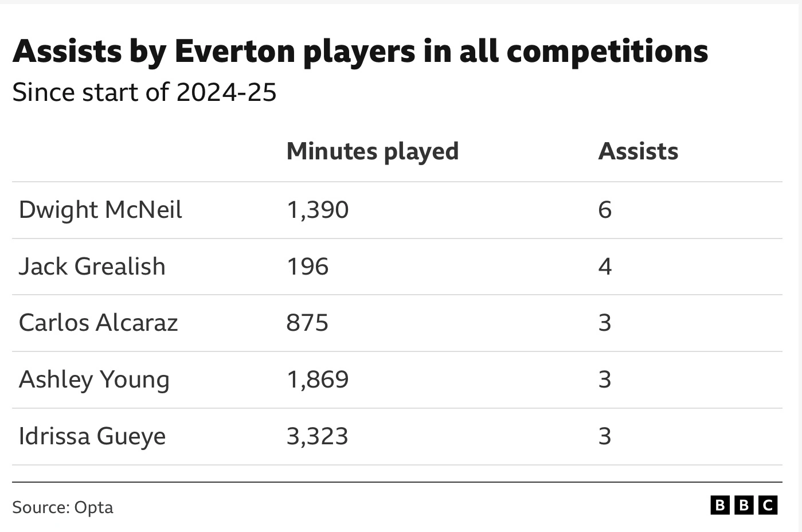The image size is (802, 532).
Task: Click Grealish's 196 minutes value
Action: [x=307, y=267]
